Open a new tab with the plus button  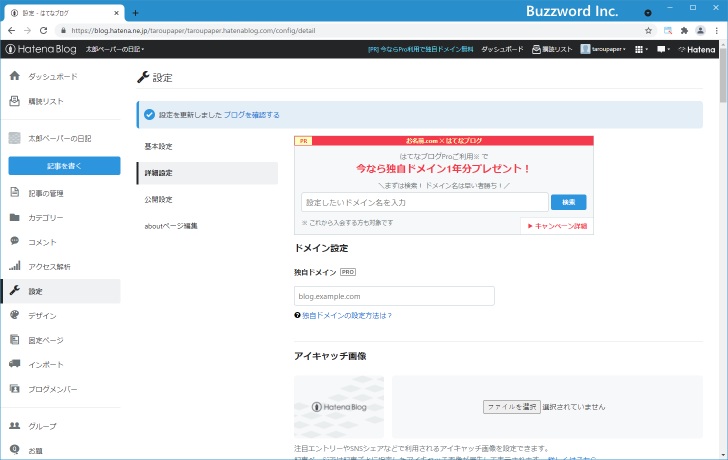point(135,13)
